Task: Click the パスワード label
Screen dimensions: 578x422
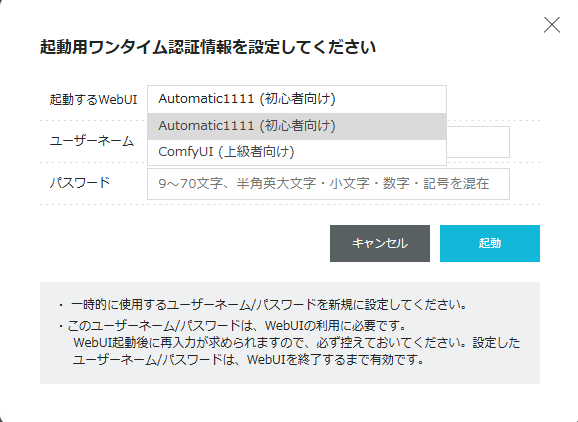Action: [80, 183]
